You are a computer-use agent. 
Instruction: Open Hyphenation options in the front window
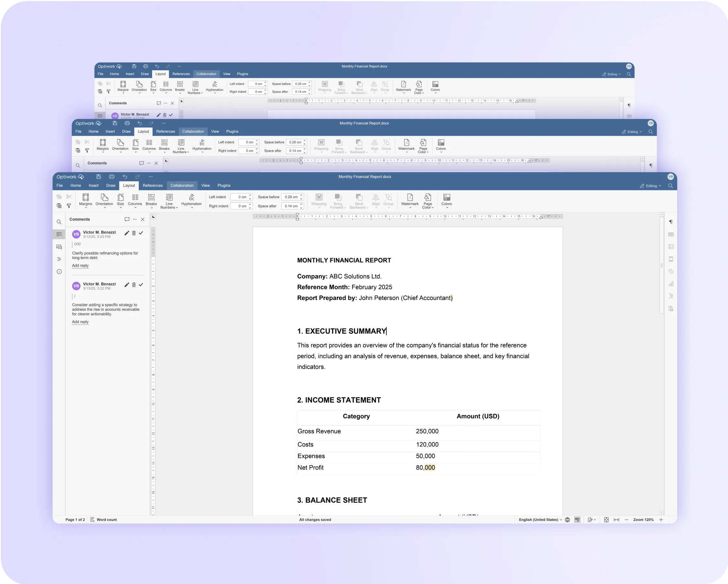(x=192, y=201)
